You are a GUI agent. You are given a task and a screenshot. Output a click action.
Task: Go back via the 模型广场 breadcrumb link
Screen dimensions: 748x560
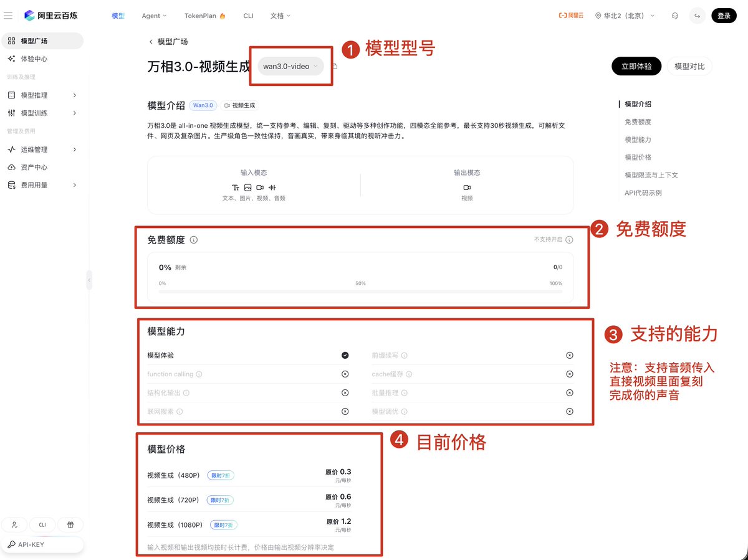(x=168, y=42)
